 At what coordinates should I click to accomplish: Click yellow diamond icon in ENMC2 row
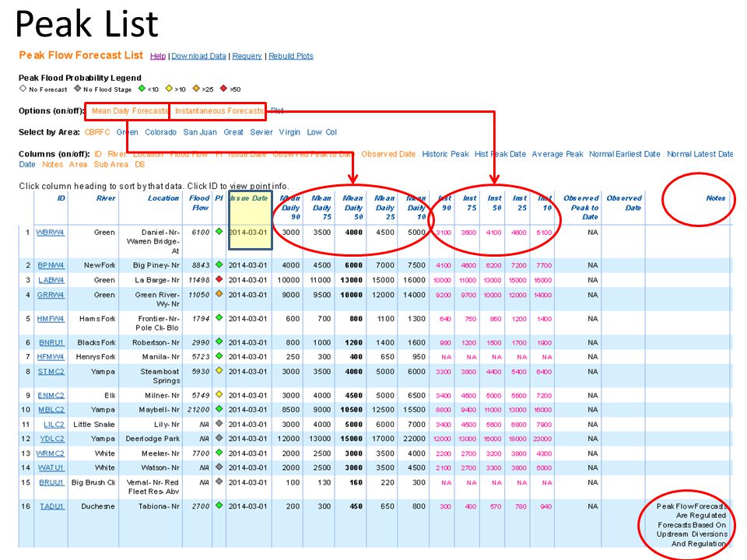click(x=219, y=394)
